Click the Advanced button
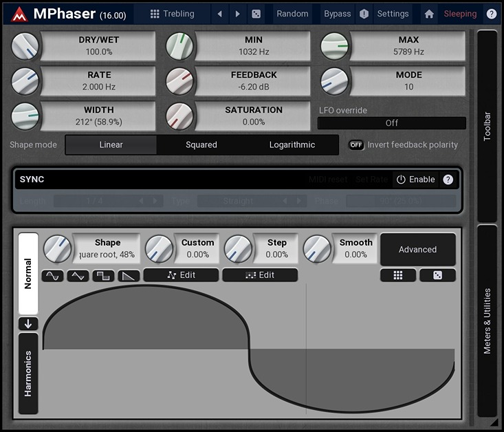This screenshot has height=432, width=504. point(417,250)
